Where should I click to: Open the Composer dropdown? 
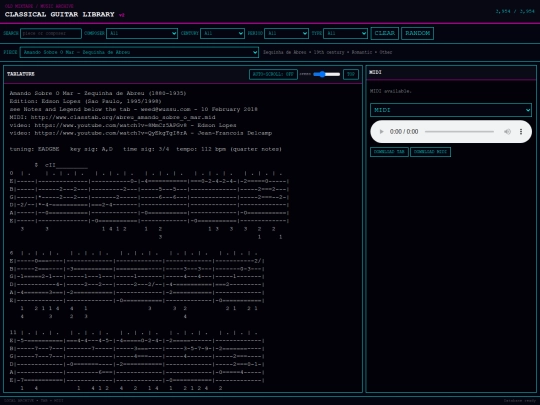tap(142, 33)
